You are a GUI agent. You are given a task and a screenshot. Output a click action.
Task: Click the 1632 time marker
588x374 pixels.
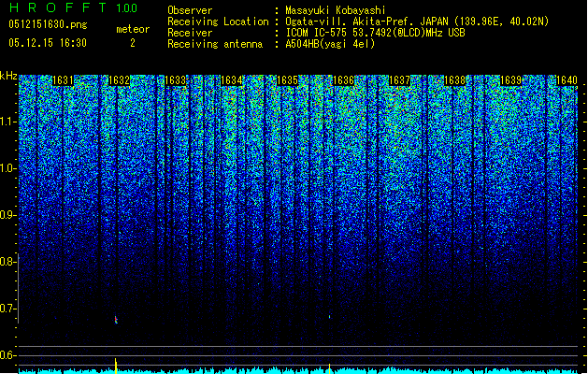coord(119,80)
